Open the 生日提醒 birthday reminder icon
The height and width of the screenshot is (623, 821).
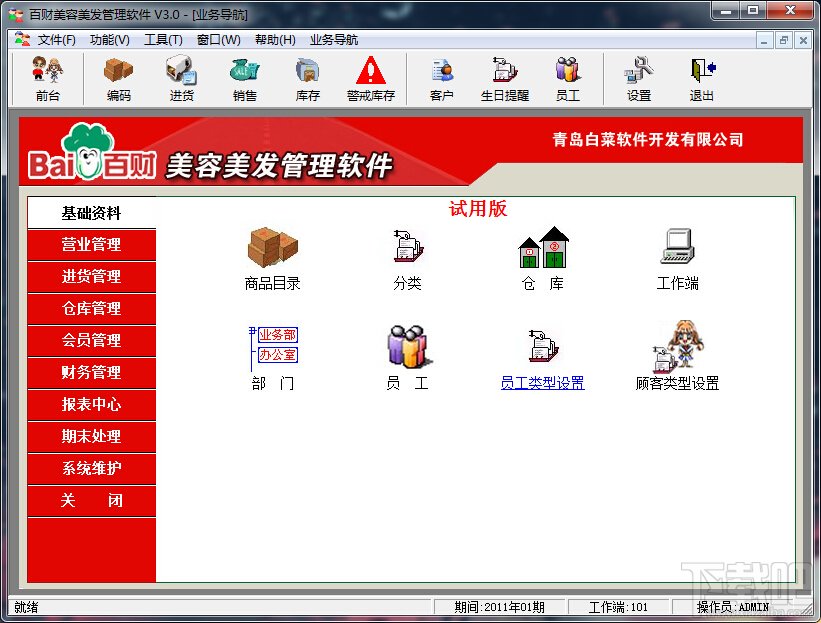pos(505,79)
